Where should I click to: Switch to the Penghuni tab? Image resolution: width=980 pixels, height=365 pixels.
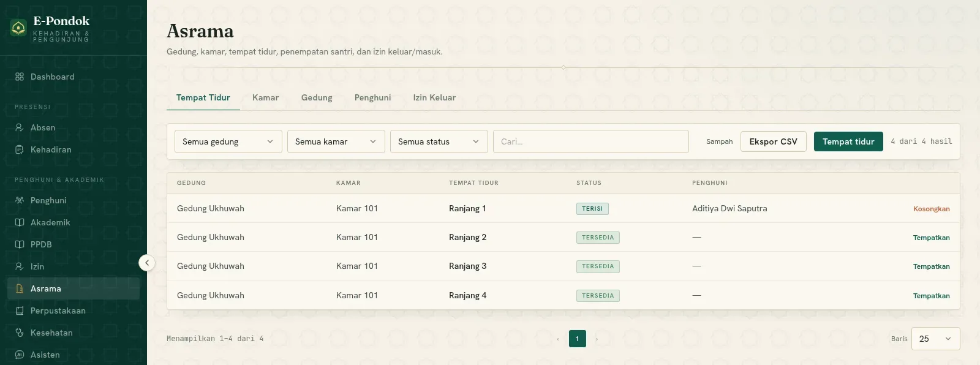pyautogui.click(x=373, y=97)
